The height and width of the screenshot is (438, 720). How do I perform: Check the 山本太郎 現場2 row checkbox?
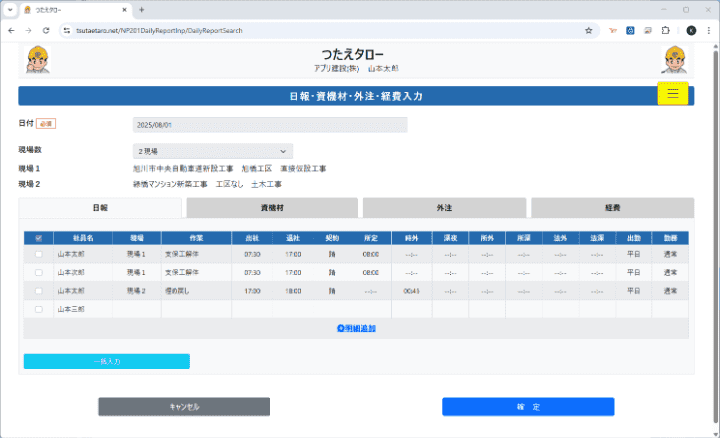(39, 291)
